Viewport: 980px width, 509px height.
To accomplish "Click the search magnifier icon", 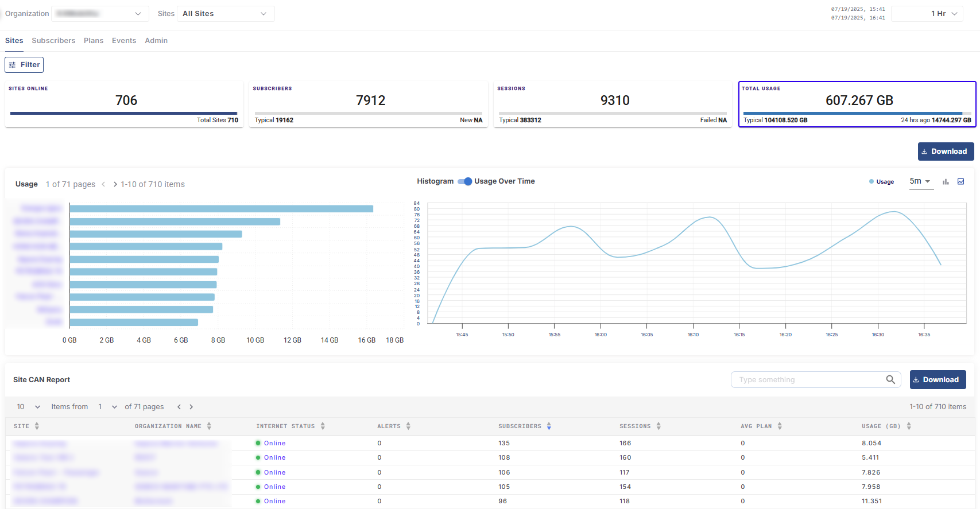I will click(x=890, y=380).
